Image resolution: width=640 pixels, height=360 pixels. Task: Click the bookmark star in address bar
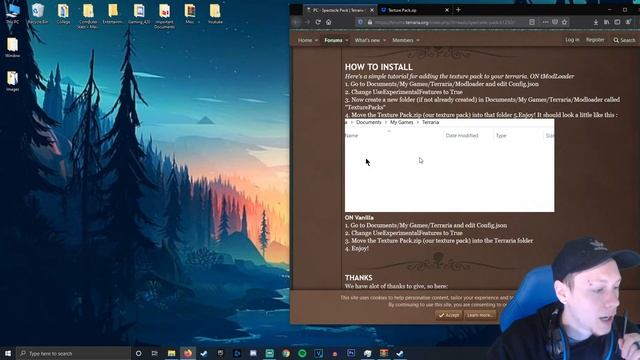pos(564,22)
